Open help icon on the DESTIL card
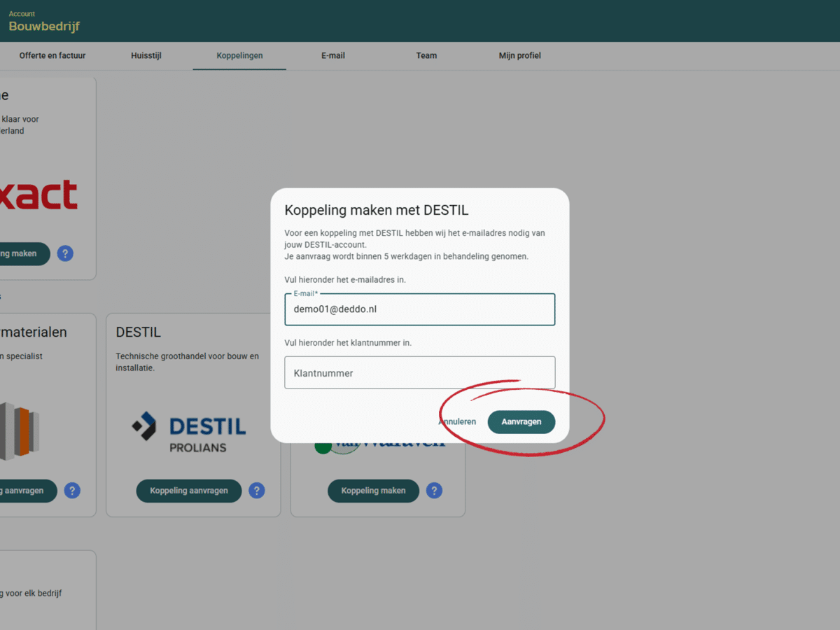The width and height of the screenshot is (840, 630). [257, 491]
